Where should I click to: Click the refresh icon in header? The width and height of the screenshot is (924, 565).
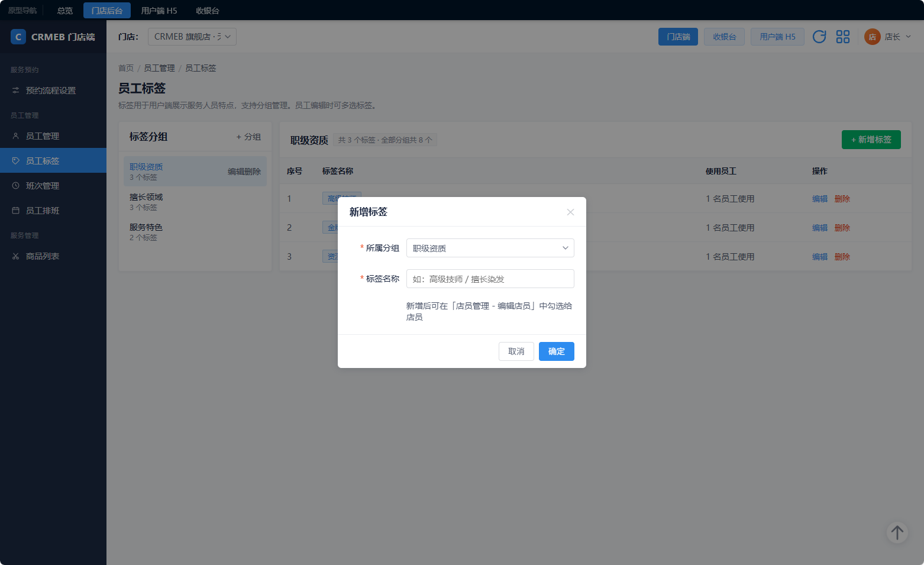coord(819,37)
